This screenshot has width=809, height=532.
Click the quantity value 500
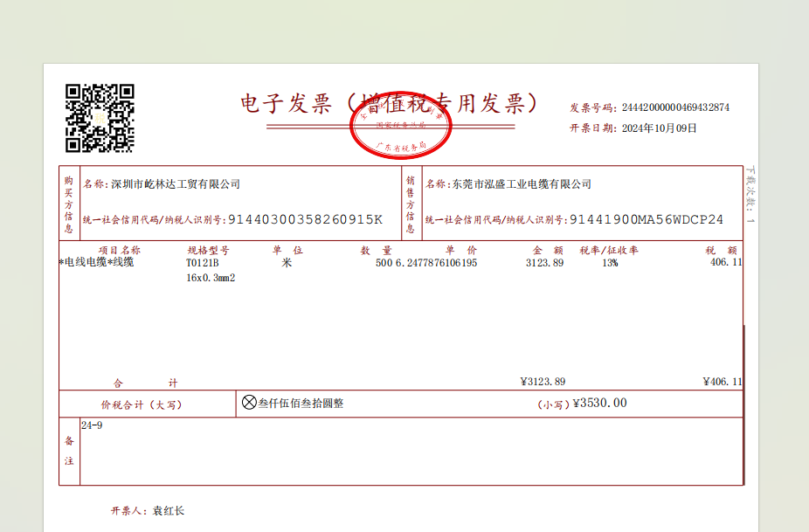(x=384, y=263)
